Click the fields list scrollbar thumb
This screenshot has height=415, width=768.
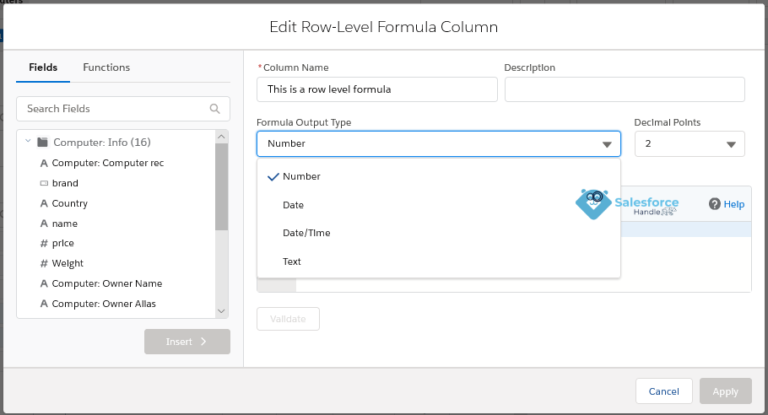[221, 187]
